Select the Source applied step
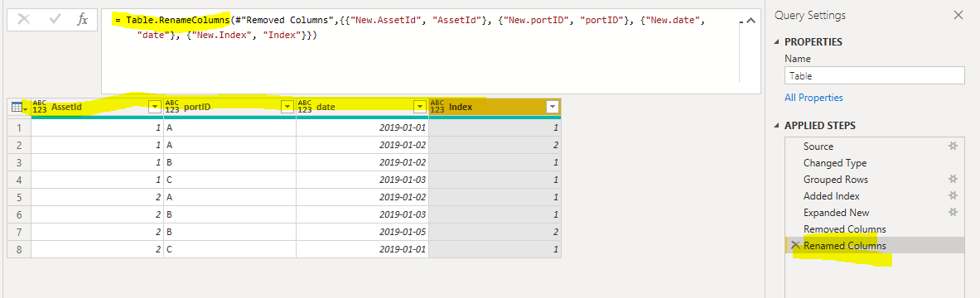980x298 pixels. tap(818, 147)
